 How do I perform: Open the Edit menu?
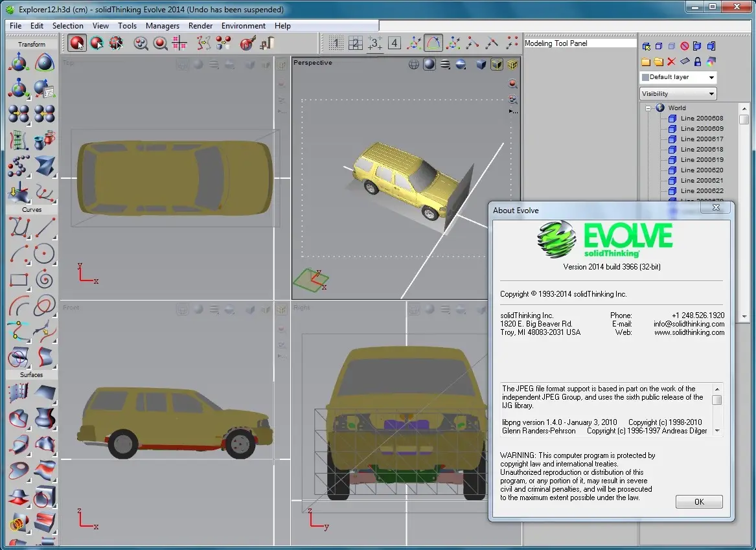[37, 25]
